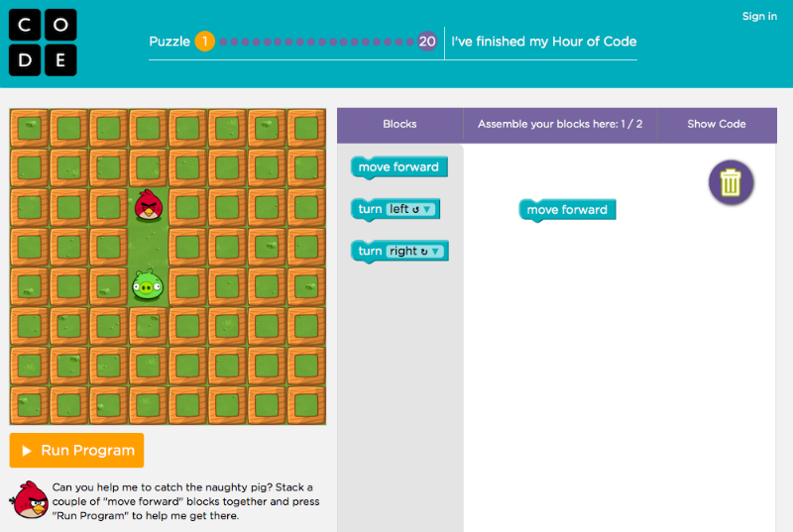
Task: Select puzzle 1 progress marker
Action: (205, 41)
